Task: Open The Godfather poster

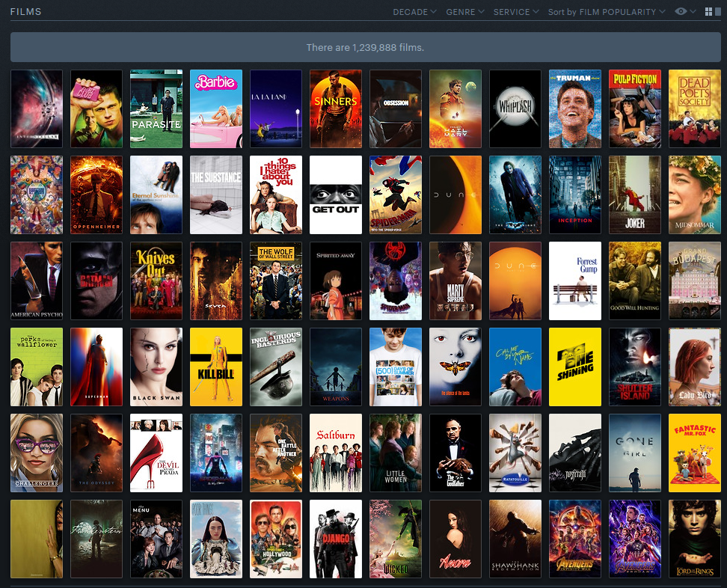Action: (455, 453)
